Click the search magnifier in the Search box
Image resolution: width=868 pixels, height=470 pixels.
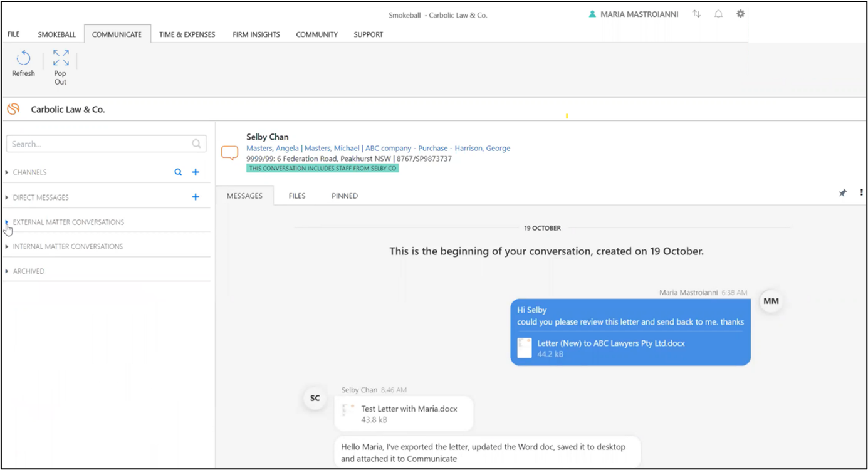coord(196,144)
